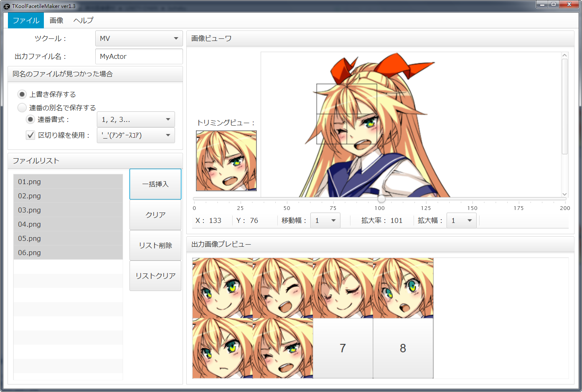The image size is (582, 392).
Task: Open the 移動幅 dropdown
Action: point(325,220)
